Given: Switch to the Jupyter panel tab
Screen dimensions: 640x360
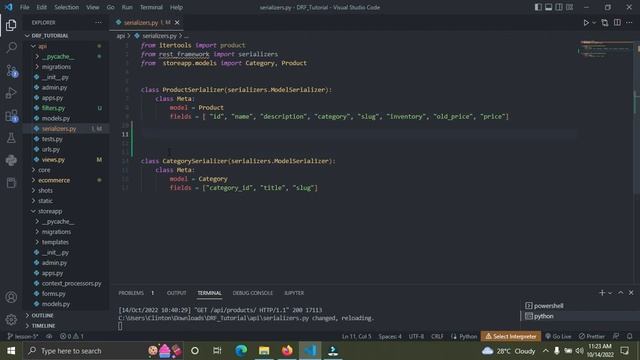Looking at the screenshot, I should pos(294,293).
